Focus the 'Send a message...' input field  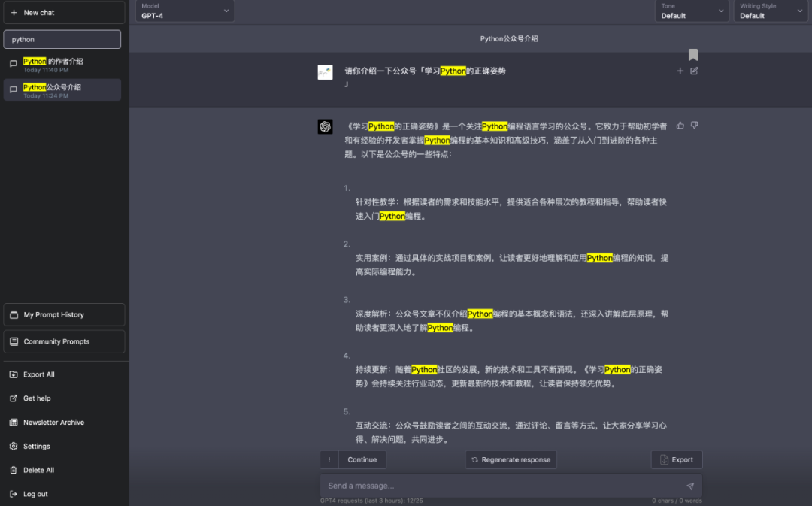501,486
